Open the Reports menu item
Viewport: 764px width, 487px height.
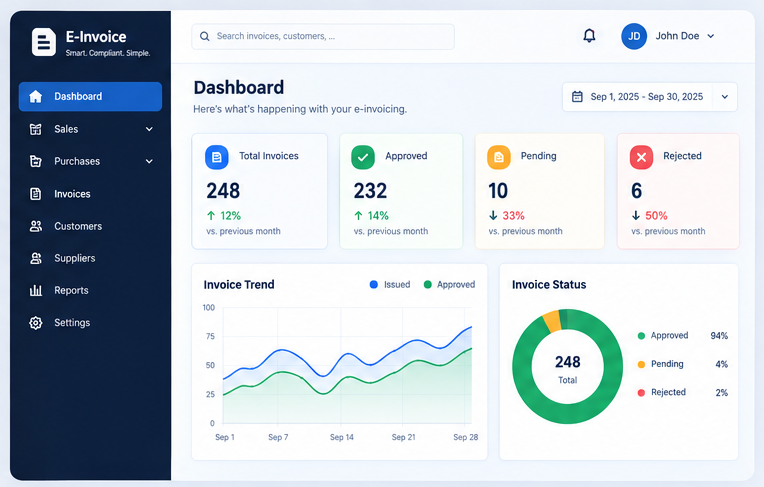(x=90, y=291)
